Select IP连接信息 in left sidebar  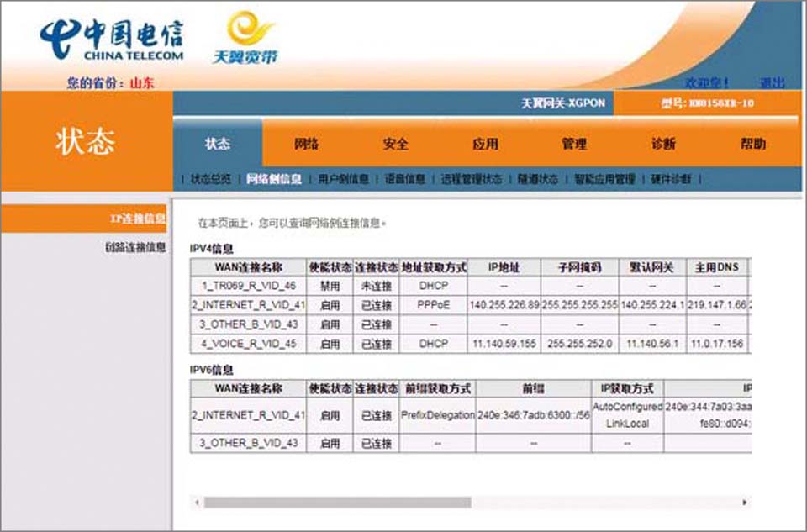point(138,219)
